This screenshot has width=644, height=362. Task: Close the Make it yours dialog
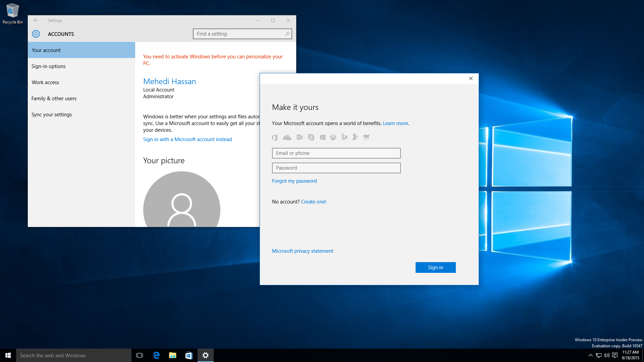(x=471, y=78)
